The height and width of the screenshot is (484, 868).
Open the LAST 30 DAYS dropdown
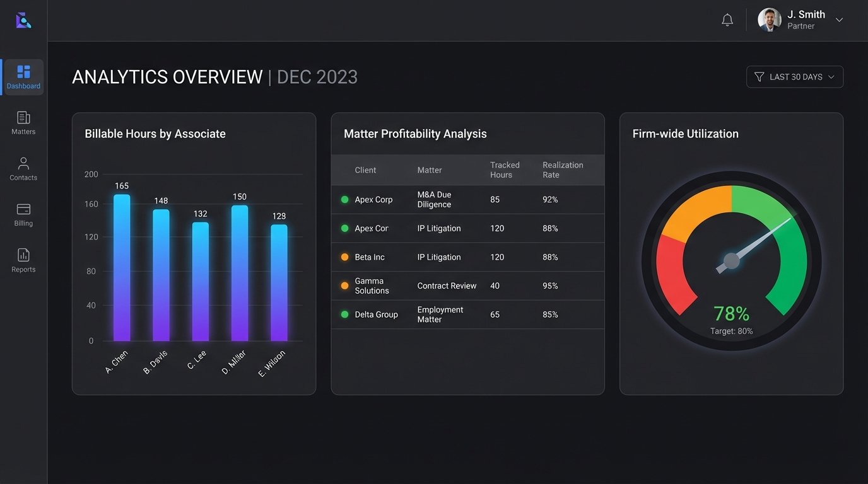795,76
